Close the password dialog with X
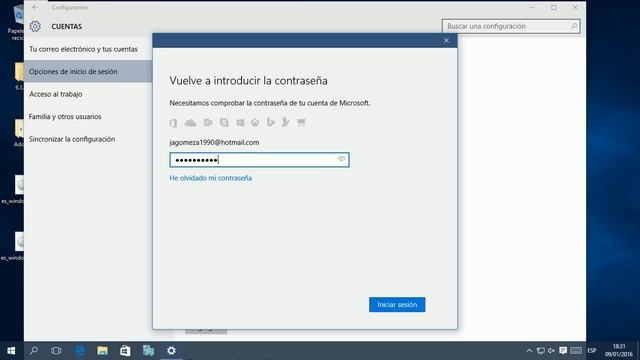640x360 pixels. (446, 40)
